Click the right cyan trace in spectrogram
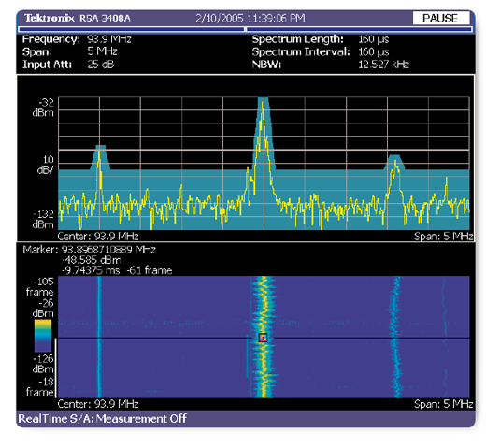The height and width of the screenshot is (448, 486). (x=395, y=337)
